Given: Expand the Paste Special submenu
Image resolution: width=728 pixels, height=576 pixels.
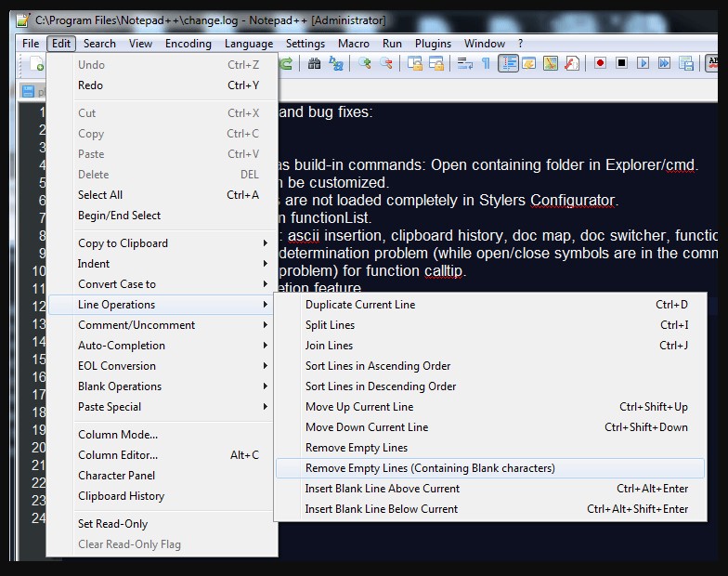Looking at the screenshot, I should point(160,407).
